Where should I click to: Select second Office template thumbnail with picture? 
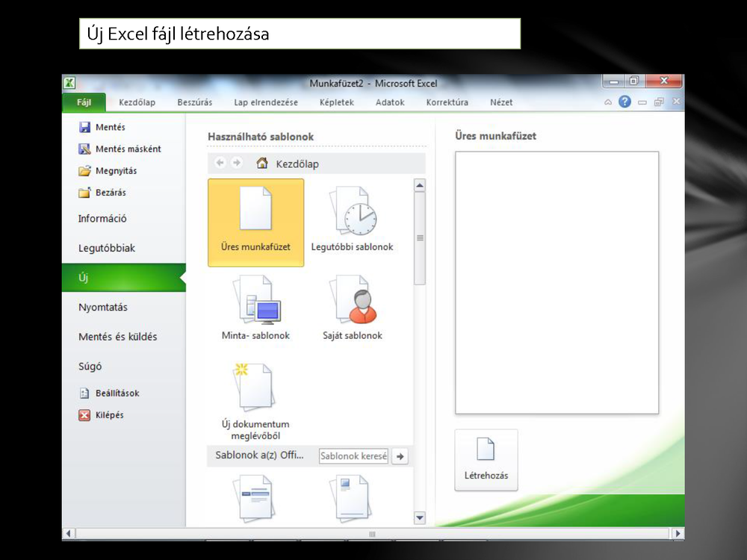[x=351, y=497]
